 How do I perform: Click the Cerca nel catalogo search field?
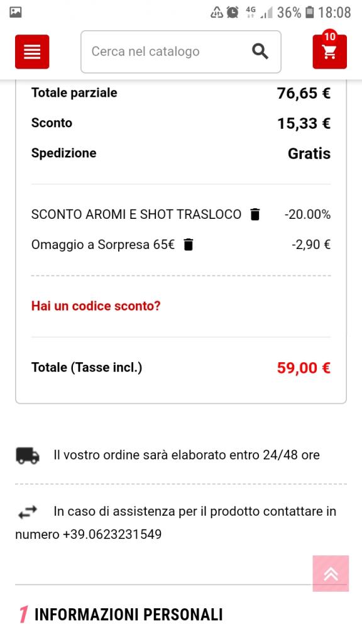coord(181,52)
